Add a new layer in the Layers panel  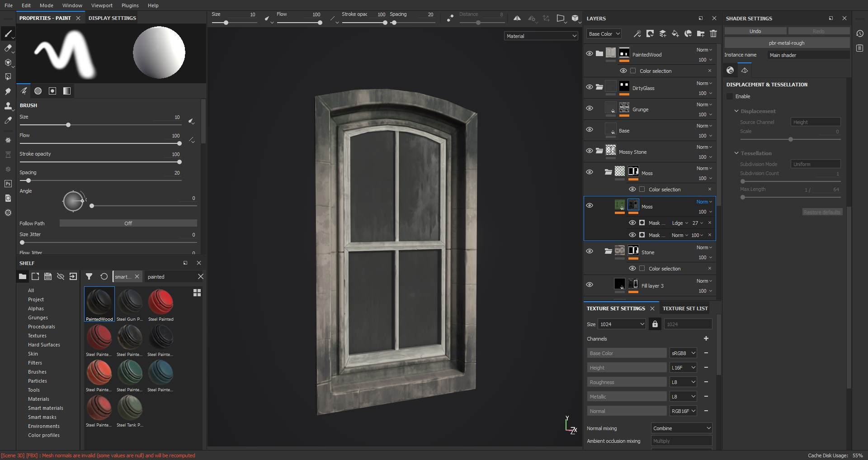(663, 33)
